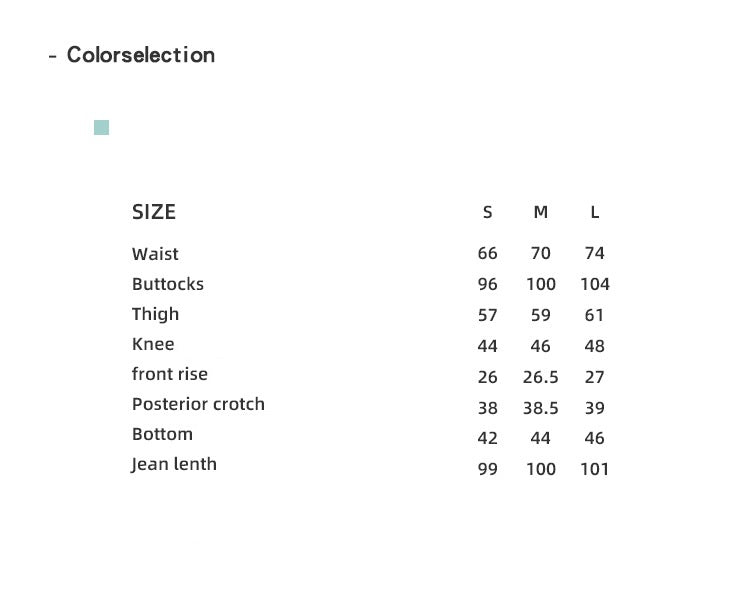Click the teal color swatch
This screenshot has height=597, width=750.
coord(101,128)
